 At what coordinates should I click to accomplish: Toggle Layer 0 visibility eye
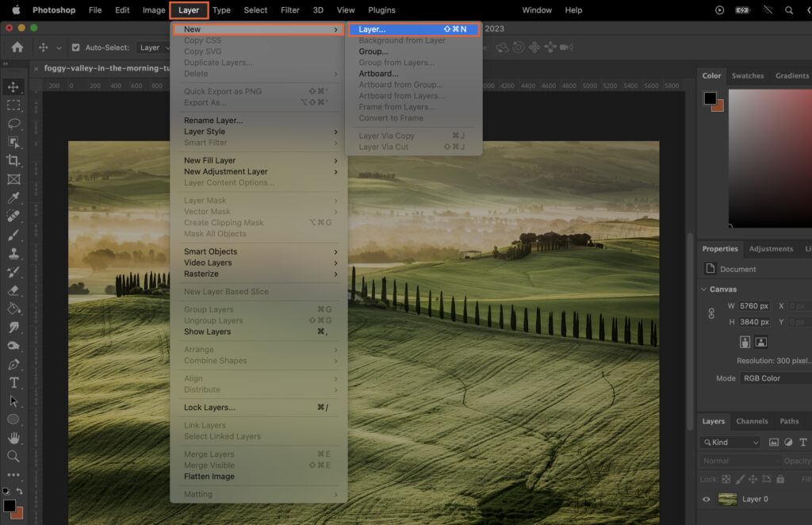pos(706,500)
